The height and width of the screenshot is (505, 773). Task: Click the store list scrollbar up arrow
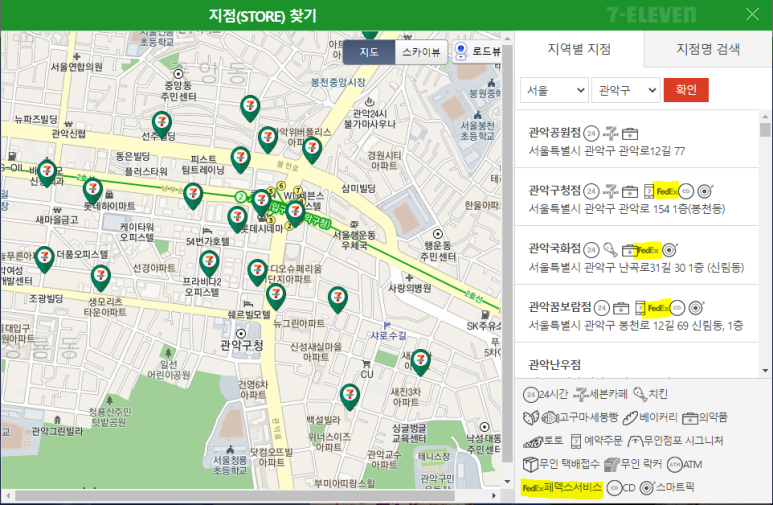[765, 116]
